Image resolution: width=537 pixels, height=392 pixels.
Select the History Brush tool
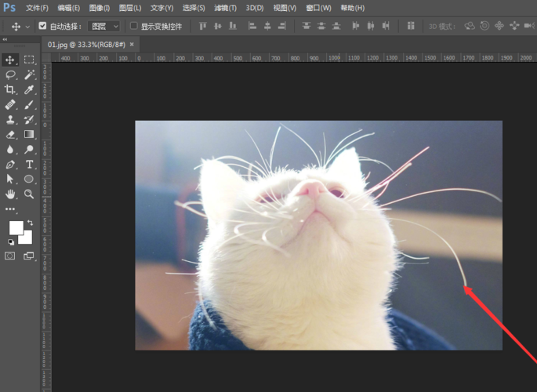click(x=30, y=120)
